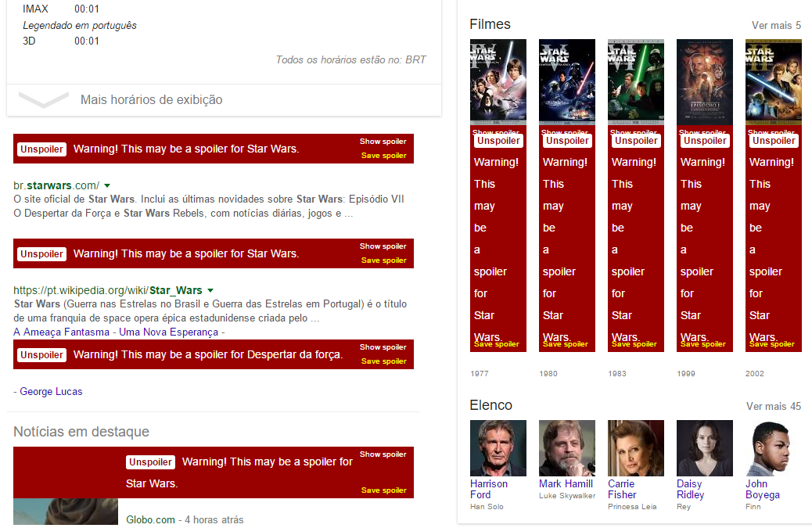This screenshot has height=528, width=812.
Task: Open 1980 Star Wars movie poster
Action: click(567, 82)
